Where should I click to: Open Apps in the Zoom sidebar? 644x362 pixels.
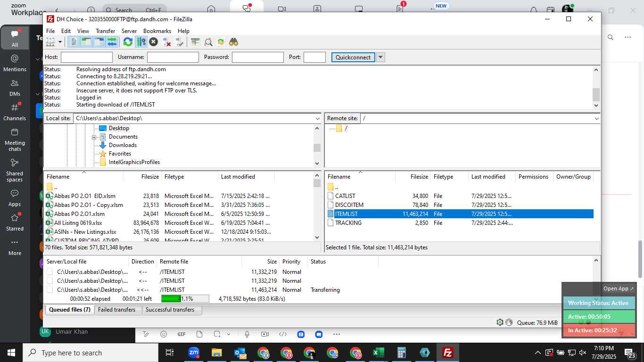tap(15, 198)
